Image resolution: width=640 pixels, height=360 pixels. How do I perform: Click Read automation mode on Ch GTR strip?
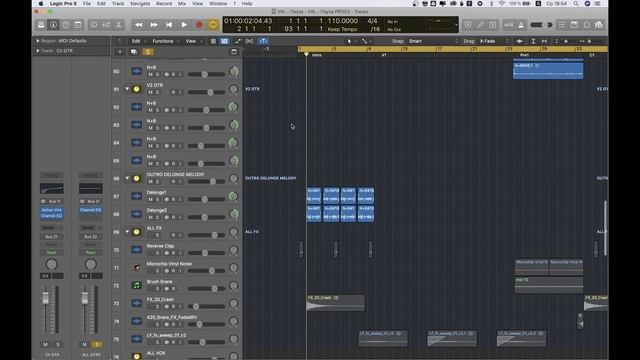click(x=51, y=253)
